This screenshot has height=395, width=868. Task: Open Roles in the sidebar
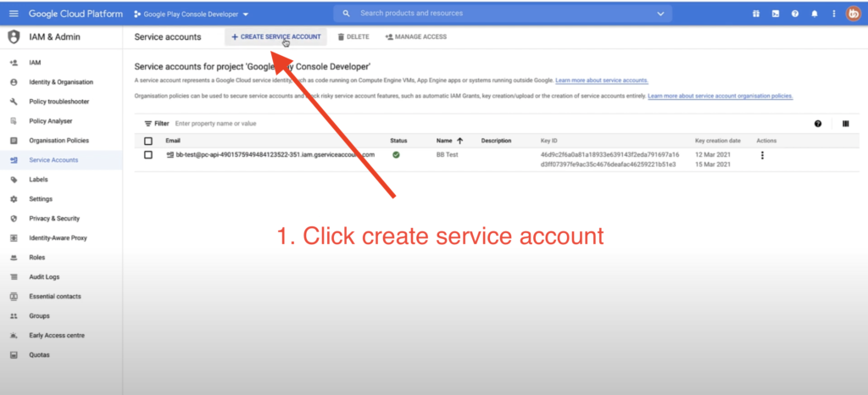pos(36,258)
